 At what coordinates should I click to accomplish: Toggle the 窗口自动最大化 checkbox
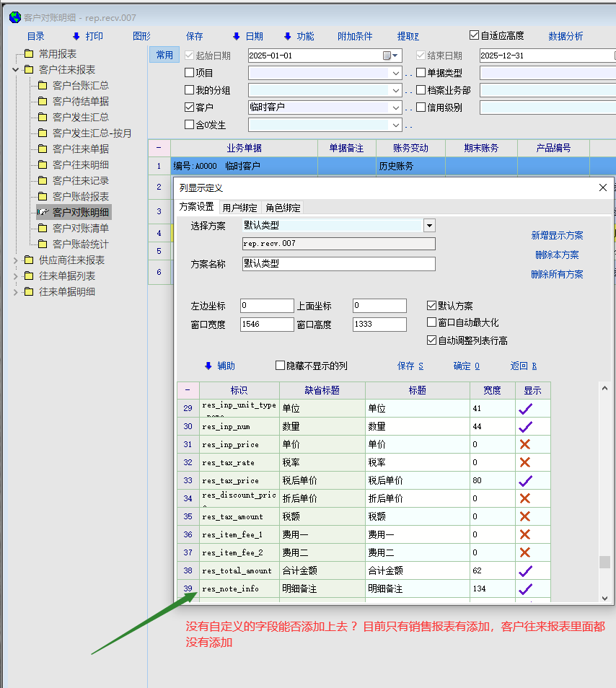click(x=432, y=322)
